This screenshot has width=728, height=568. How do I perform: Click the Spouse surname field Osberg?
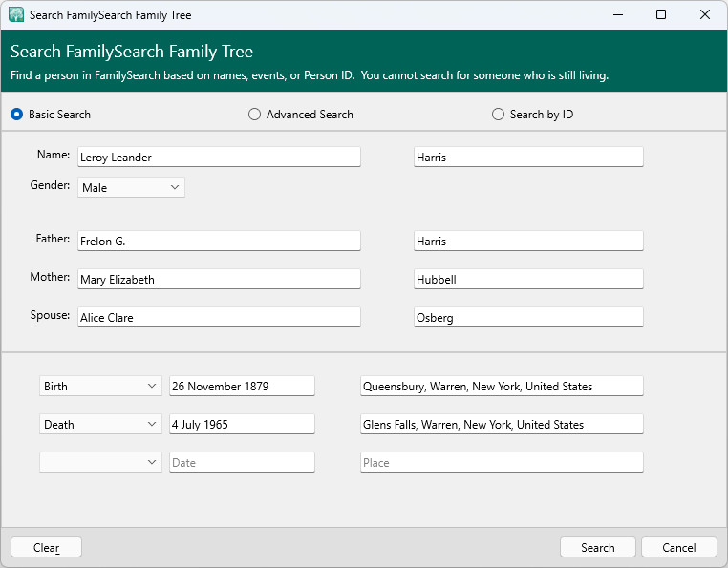click(x=528, y=317)
